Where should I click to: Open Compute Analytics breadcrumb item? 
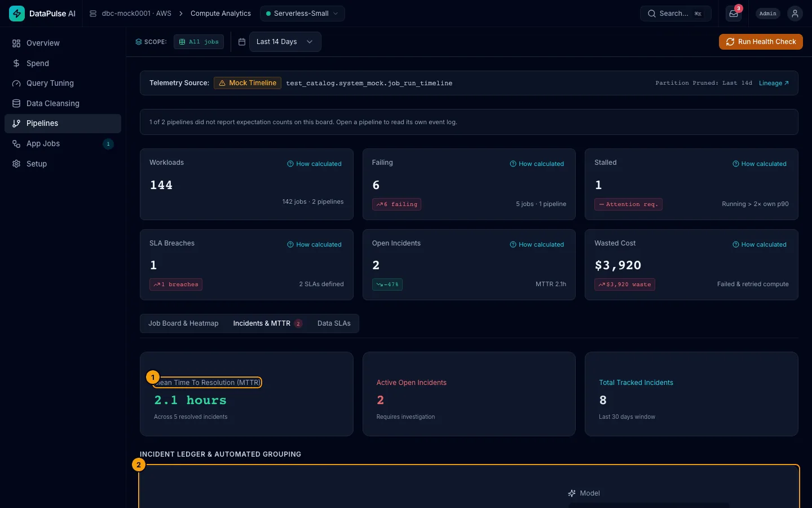[220, 14]
